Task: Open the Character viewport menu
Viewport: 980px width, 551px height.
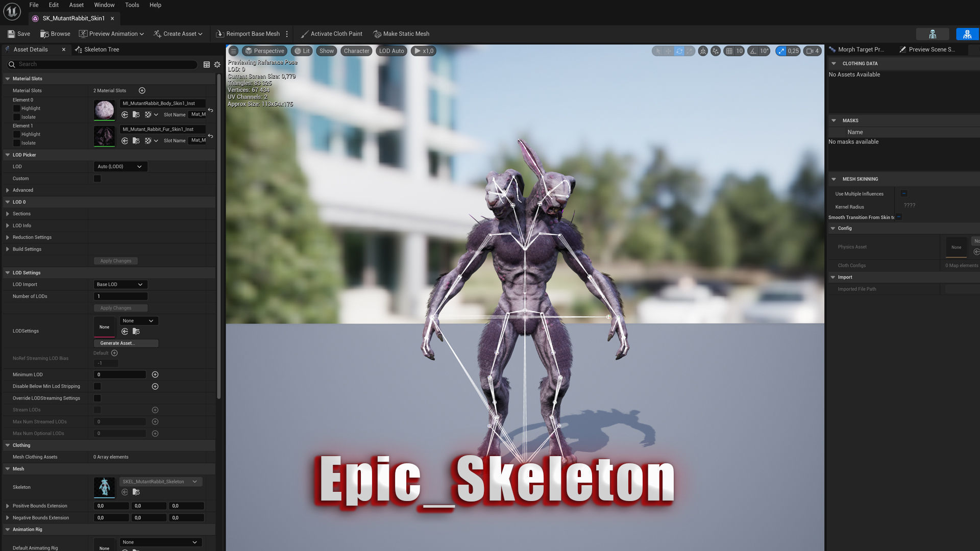Action: [x=356, y=51]
